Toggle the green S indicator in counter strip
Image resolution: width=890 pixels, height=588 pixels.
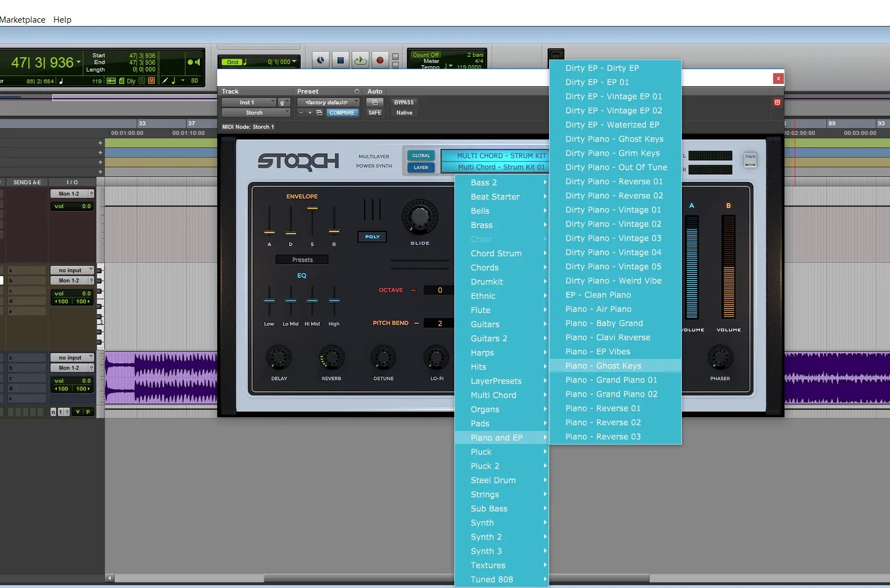click(142, 81)
